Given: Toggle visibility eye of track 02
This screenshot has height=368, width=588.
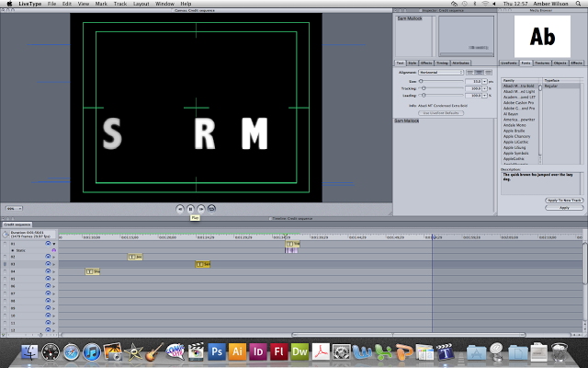Looking at the screenshot, I should [x=48, y=257].
